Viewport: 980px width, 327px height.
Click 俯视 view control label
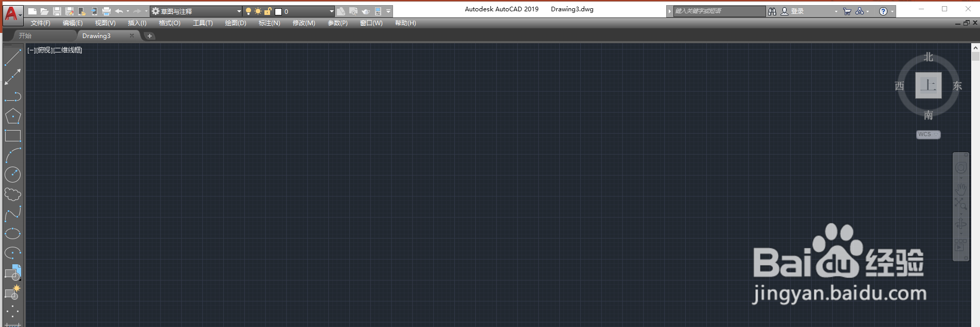[x=45, y=50]
